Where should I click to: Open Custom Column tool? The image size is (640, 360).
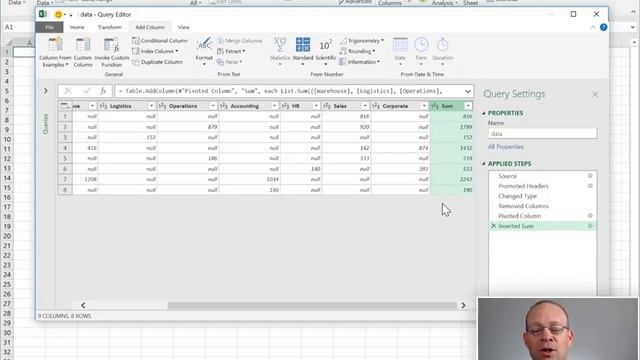(83, 52)
